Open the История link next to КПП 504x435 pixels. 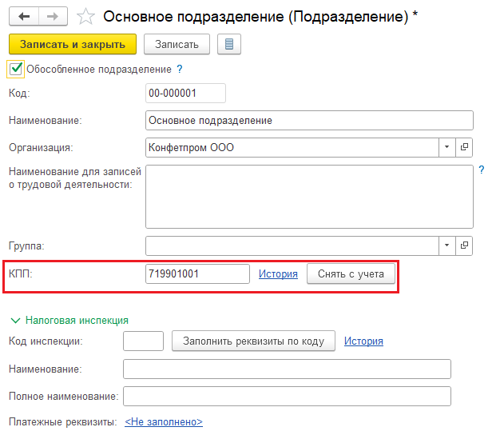click(278, 273)
